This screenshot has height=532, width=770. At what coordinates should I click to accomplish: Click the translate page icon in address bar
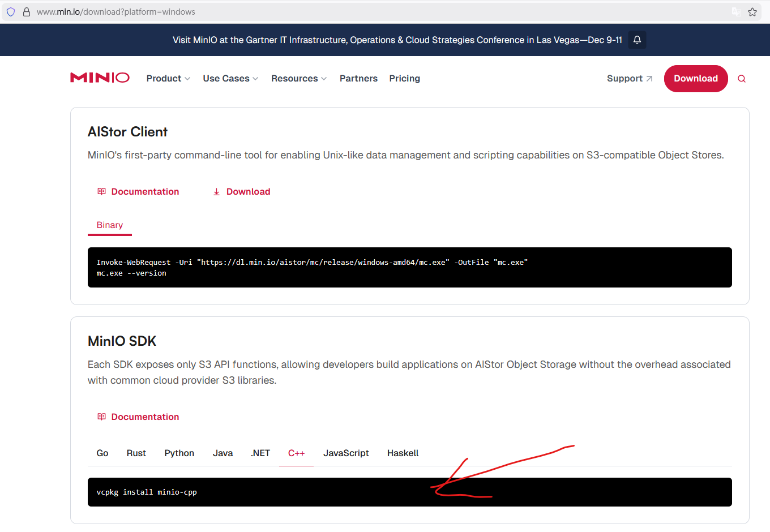click(x=737, y=12)
